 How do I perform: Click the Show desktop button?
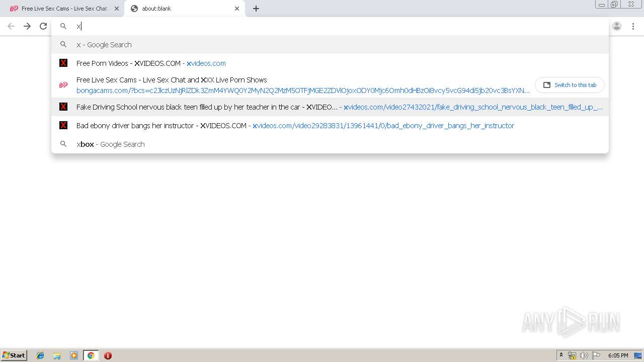638,355
